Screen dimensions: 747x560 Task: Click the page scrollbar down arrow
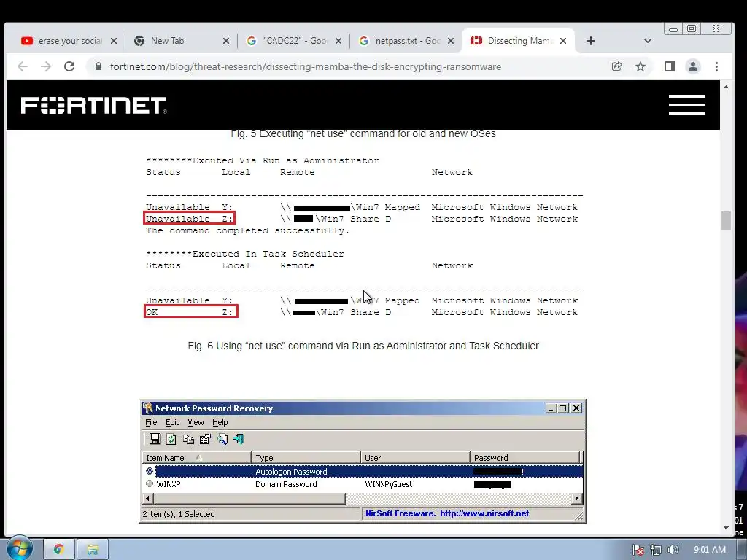coord(726,527)
